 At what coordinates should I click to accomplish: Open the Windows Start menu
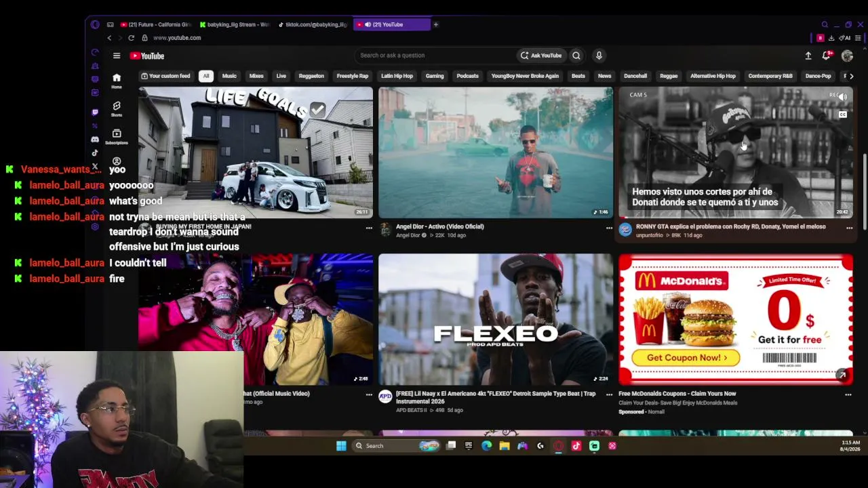341,446
